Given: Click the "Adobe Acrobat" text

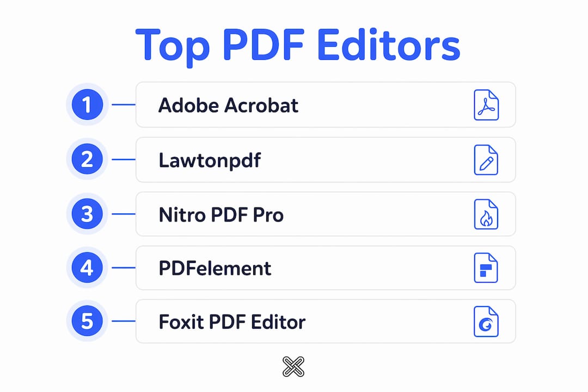Looking at the screenshot, I should click(228, 105).
